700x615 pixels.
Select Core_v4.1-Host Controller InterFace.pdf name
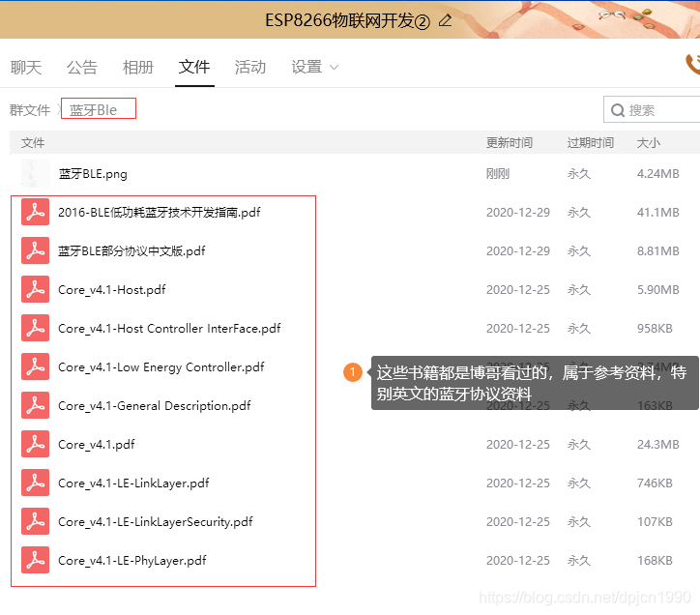click(169, 328)
